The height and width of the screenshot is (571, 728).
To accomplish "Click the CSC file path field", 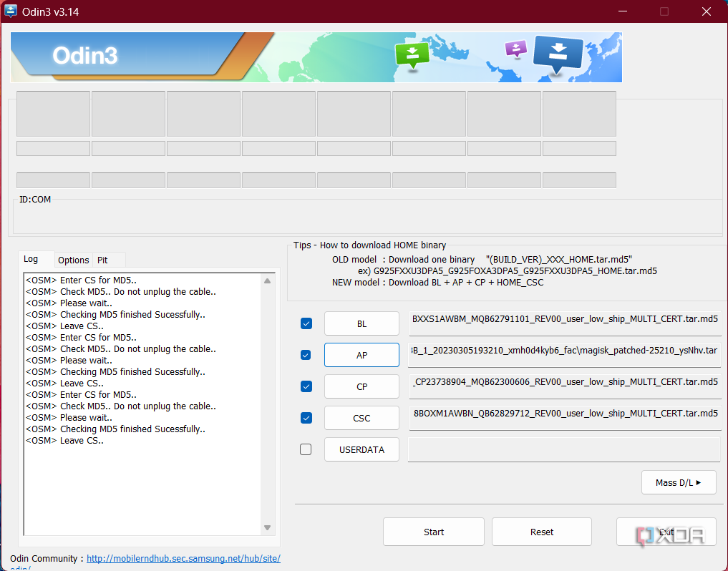I will pos(565,419).
